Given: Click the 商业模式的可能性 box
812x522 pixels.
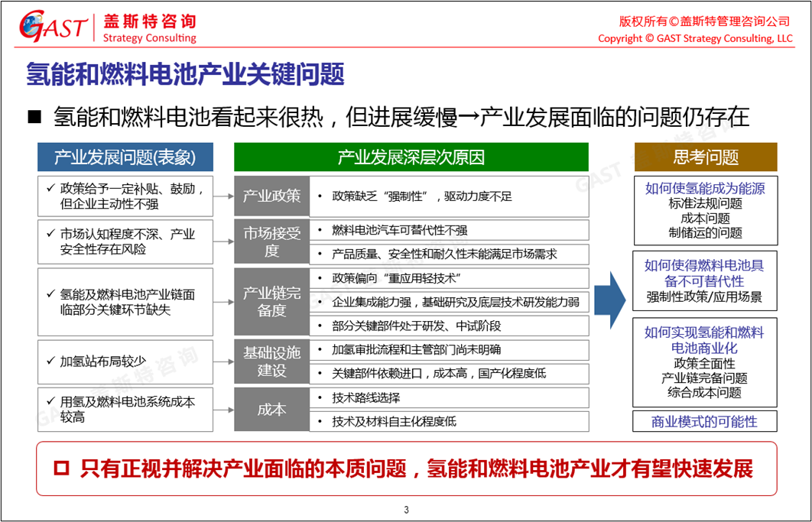Looking at the screenshot, I should (x=705, y=422).
